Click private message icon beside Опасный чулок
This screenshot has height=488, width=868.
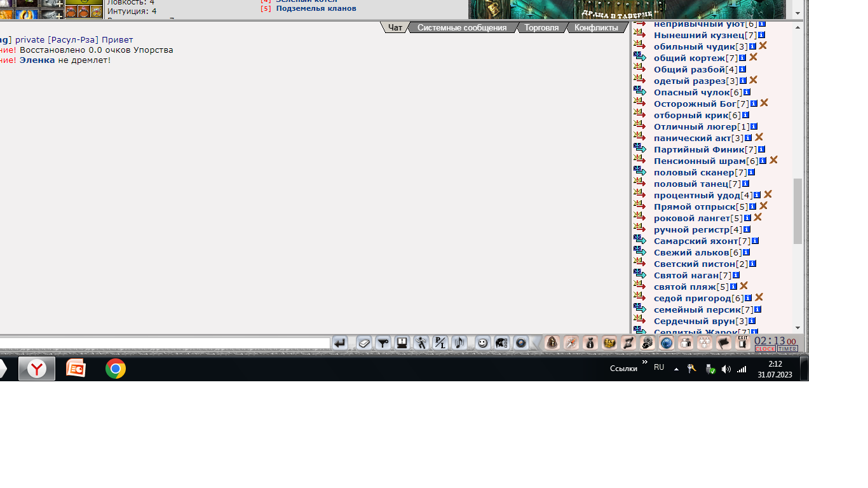point(639,91)
